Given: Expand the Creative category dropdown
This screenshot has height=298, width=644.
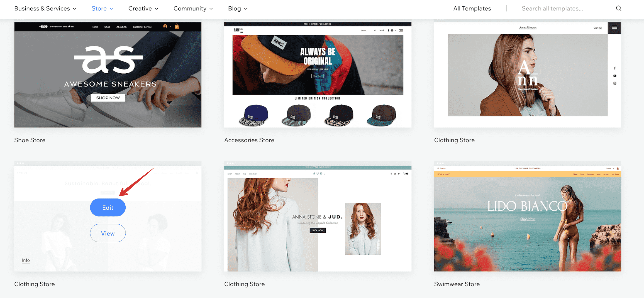Looking at the screenshot, I should [143, 8].
